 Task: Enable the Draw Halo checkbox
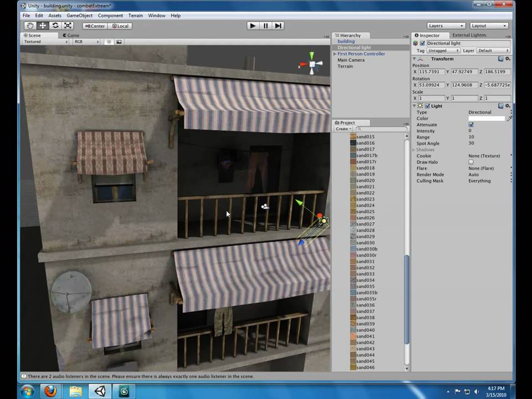point(471,162)
